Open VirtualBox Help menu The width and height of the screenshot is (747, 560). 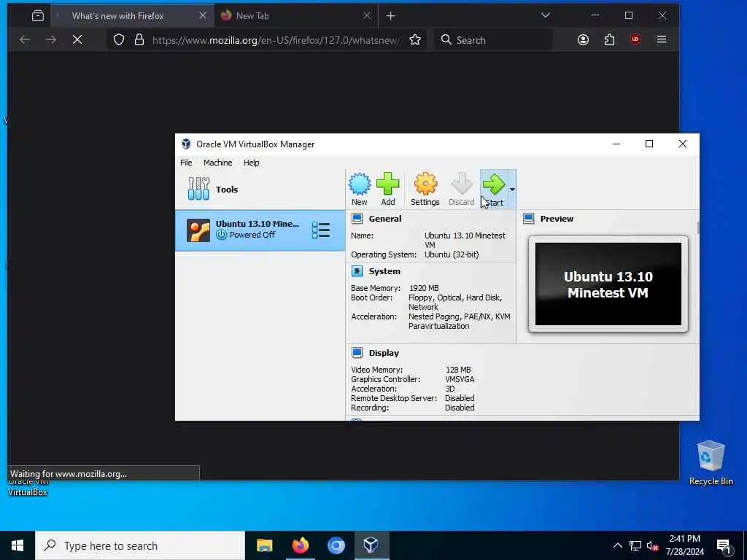point(251,163)
